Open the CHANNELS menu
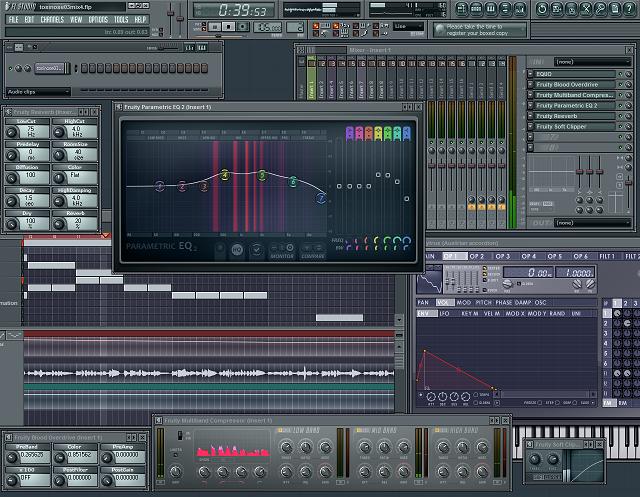Viewport: 640px width, 497px height. pyautogui.click(x=52, y=19)
